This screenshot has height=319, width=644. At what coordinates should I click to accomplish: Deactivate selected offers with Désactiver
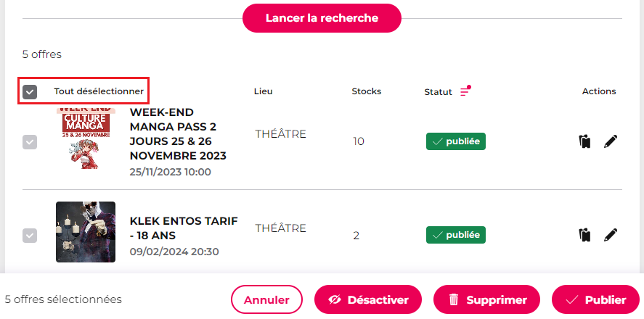367,299
